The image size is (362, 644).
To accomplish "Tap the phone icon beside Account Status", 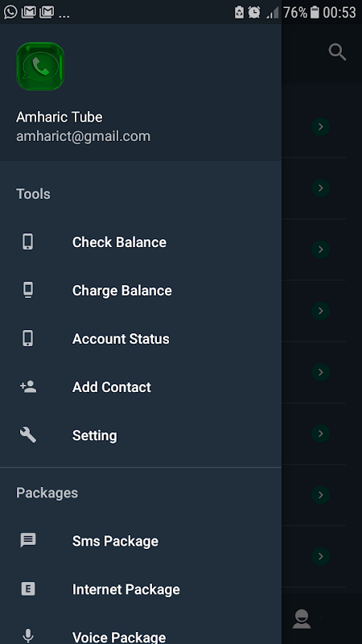I will click(28, 338).
